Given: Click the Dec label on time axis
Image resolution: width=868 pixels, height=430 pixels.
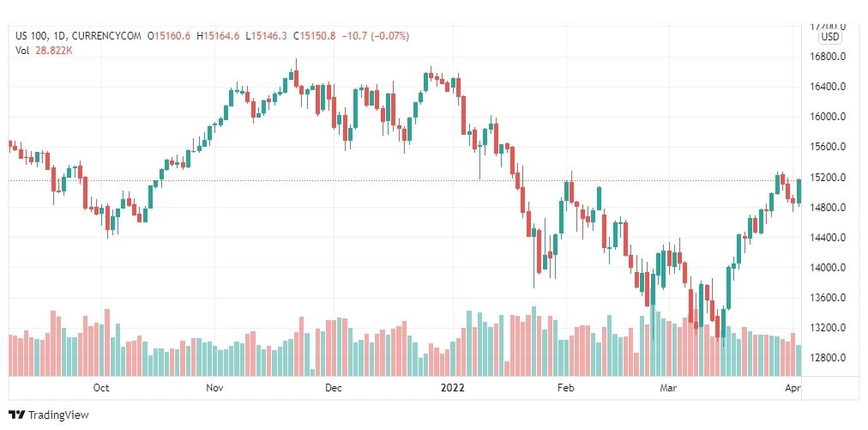Looking at the screenshot, I should pos(334,387).
